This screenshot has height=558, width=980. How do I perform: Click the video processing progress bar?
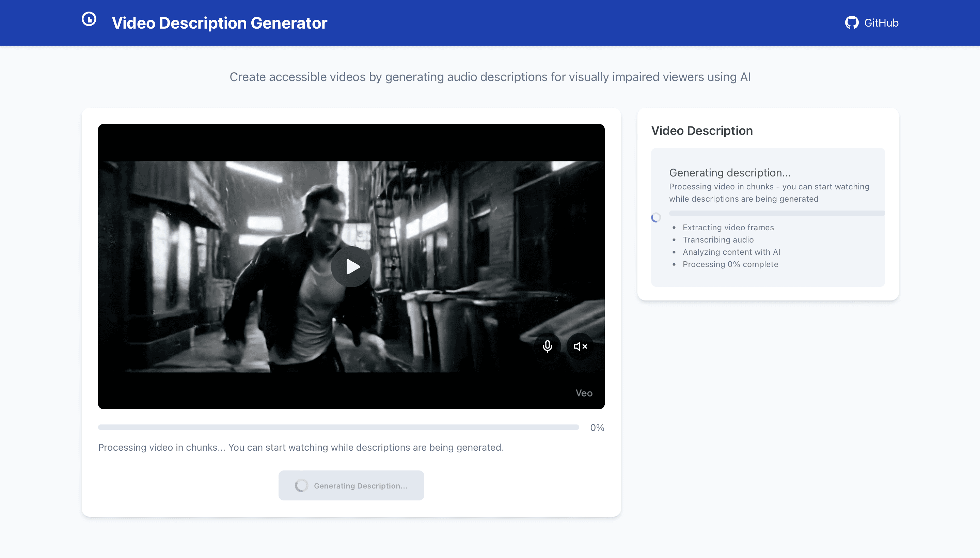[338, 427]
